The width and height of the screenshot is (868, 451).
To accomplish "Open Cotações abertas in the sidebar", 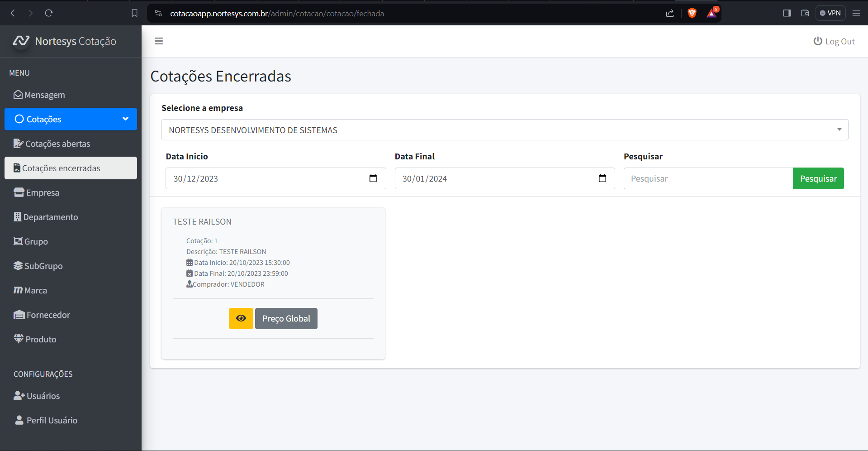I will point(57,144).
